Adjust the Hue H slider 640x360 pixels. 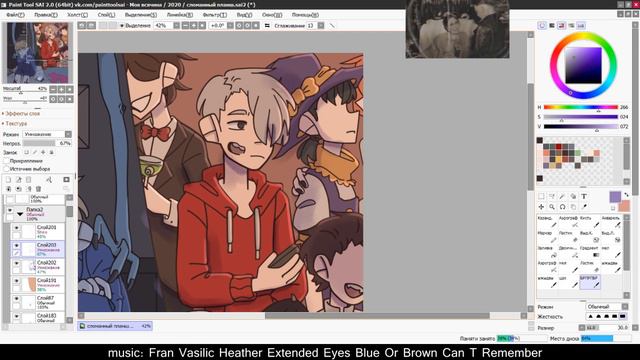click(580, 107)
